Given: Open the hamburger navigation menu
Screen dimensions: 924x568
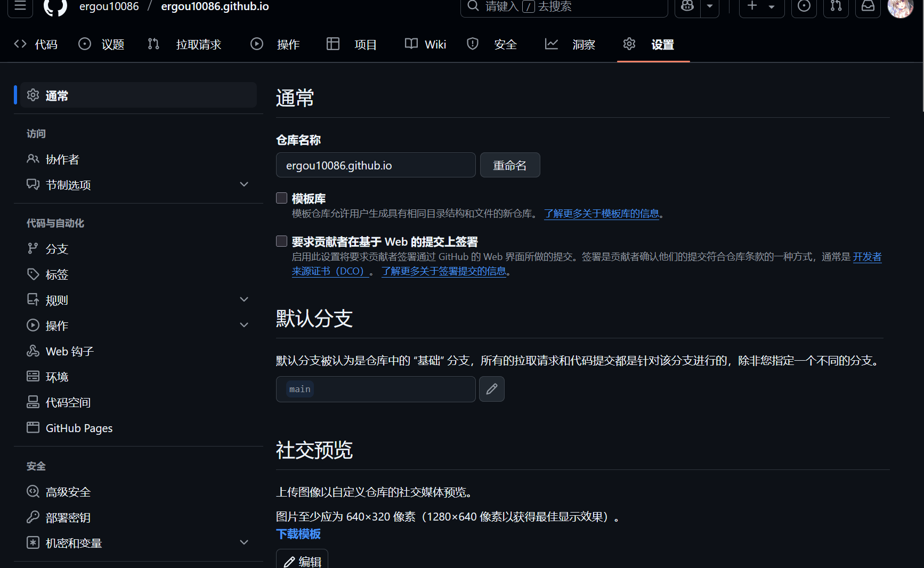Looking at the screenshot, I should 20,6.
